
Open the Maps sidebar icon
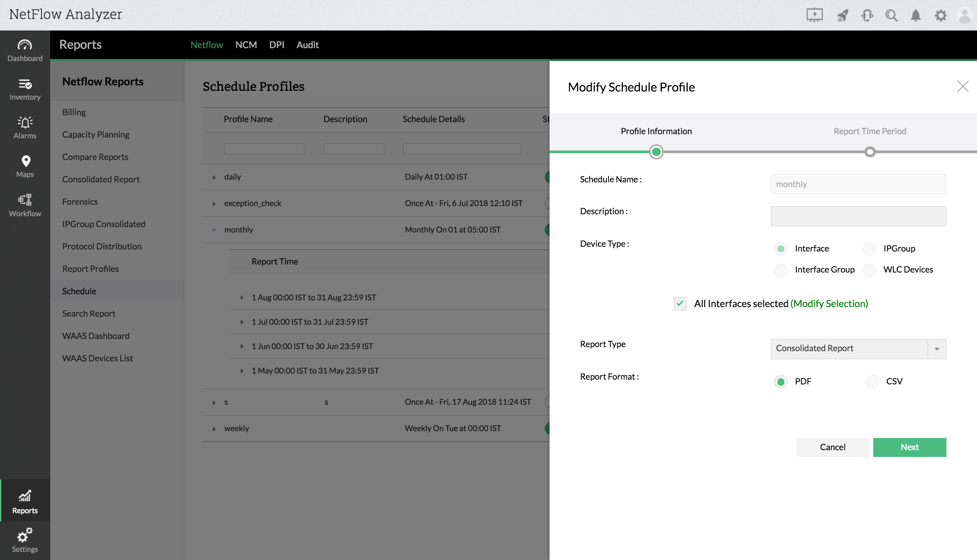point(25,166)
